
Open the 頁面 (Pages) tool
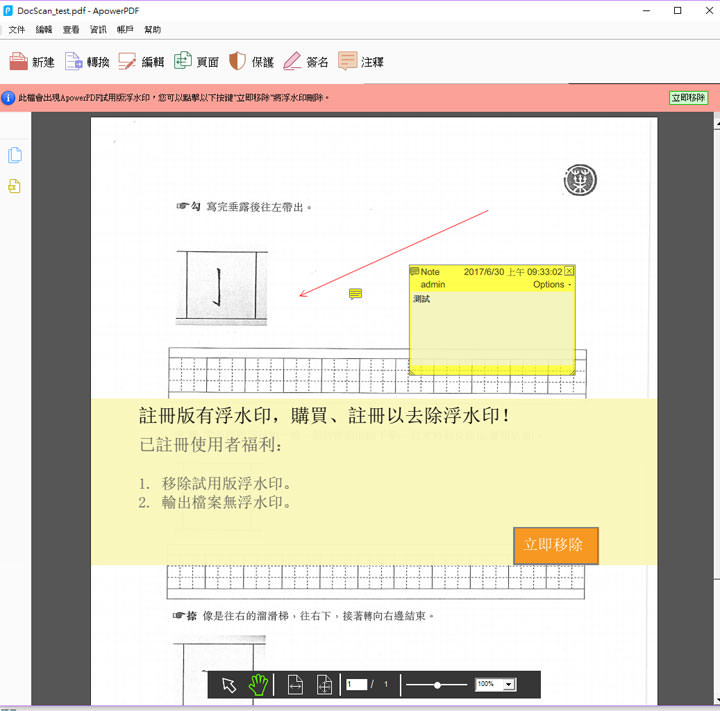tap(196, 62)
